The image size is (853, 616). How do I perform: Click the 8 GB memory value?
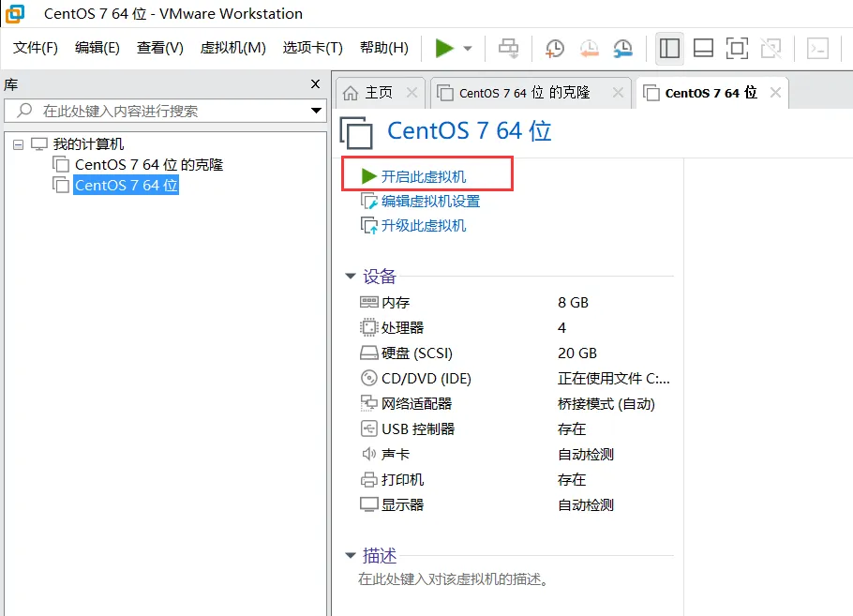coord(573,303)
